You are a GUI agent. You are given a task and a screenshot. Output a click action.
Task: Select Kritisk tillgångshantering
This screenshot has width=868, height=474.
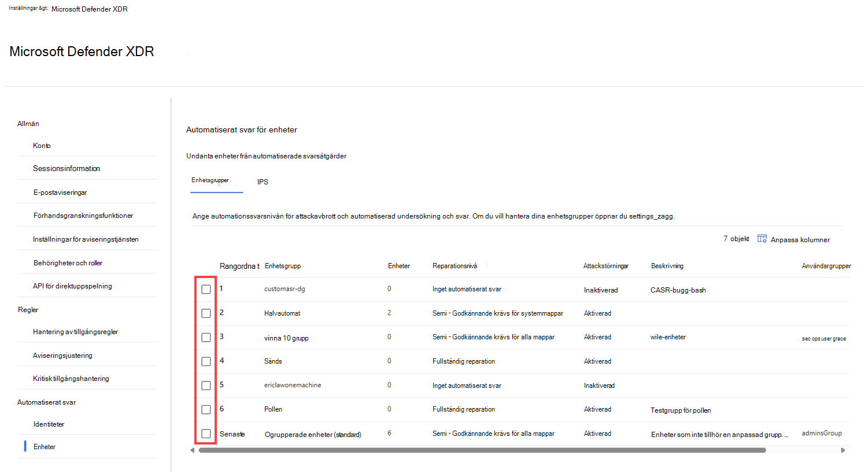[71, 379]
